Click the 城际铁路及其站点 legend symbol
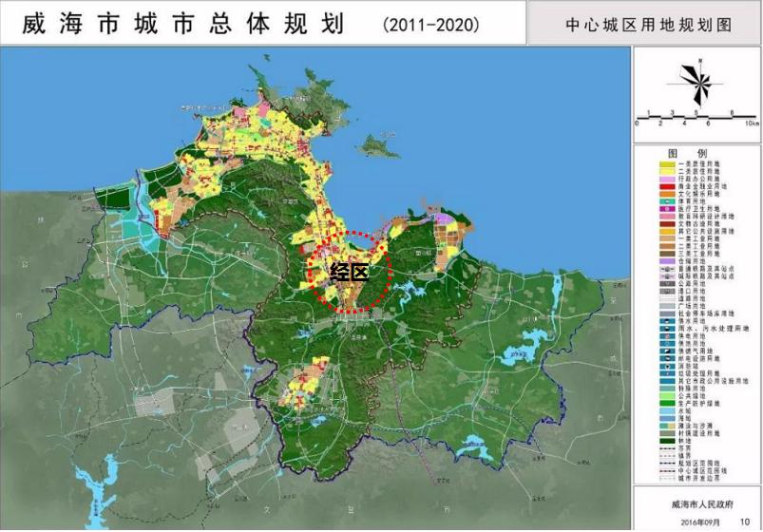763x532 pixels. pos(666,276)
